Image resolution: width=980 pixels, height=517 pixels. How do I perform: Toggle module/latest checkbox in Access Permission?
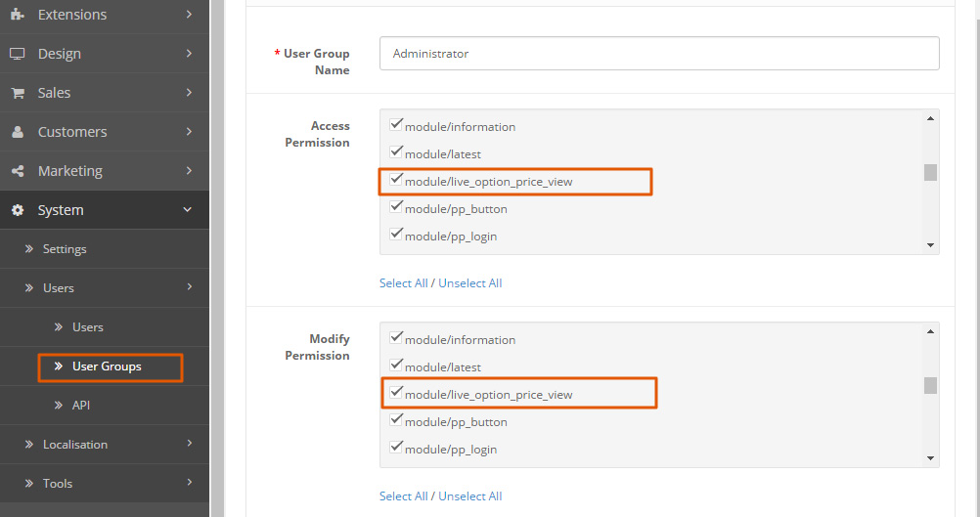coord(396,152)
